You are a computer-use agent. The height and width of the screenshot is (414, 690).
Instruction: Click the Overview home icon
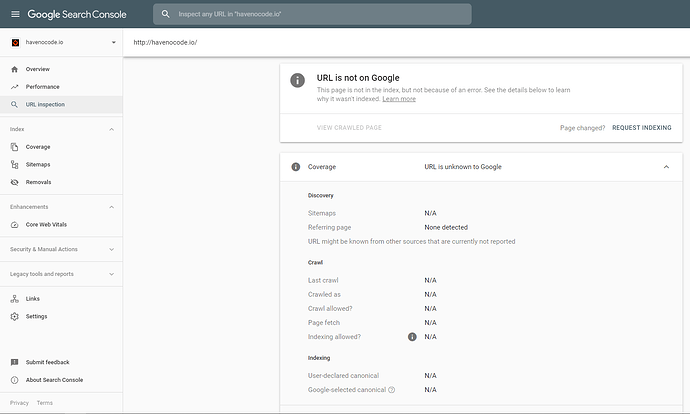15,69
